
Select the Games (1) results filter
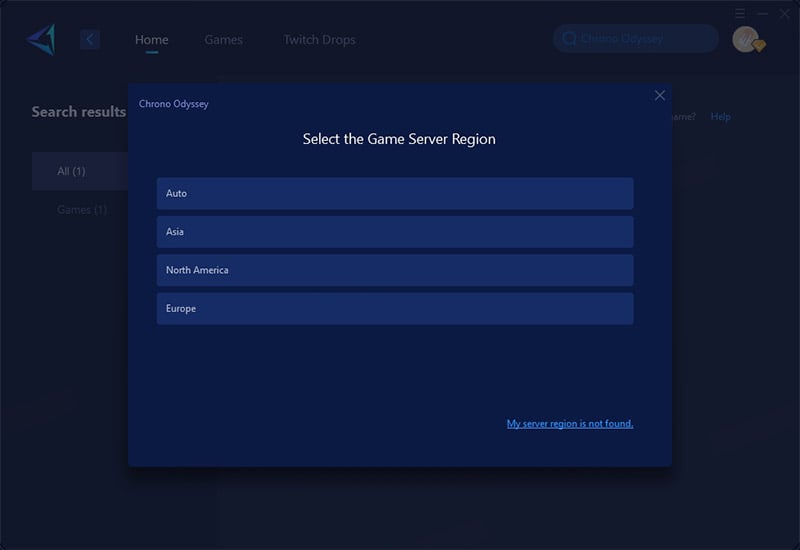(x=82, y=210)
